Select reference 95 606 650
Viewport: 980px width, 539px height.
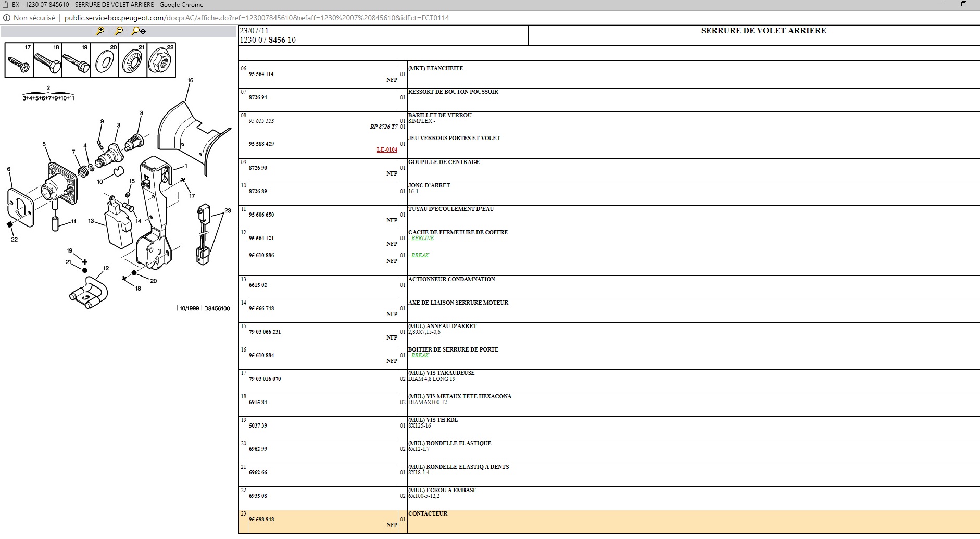(x=261, y=215)
